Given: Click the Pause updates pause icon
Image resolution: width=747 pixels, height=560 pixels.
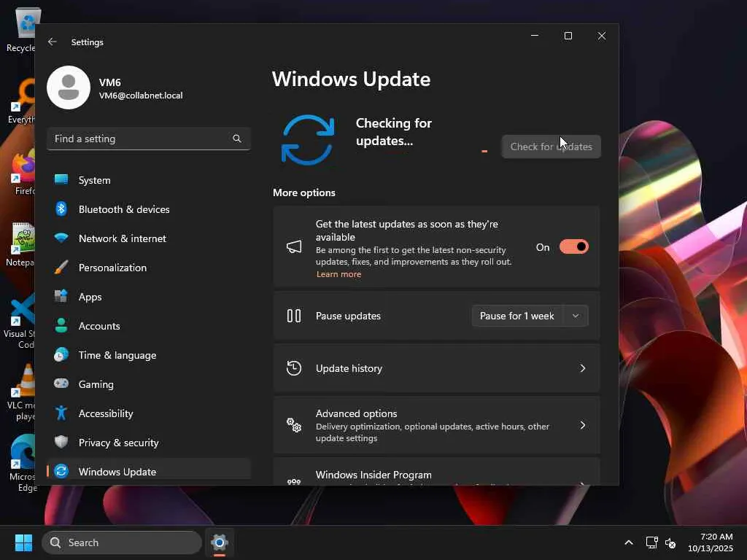Looking at the screenshot, I should pos(294,316).
